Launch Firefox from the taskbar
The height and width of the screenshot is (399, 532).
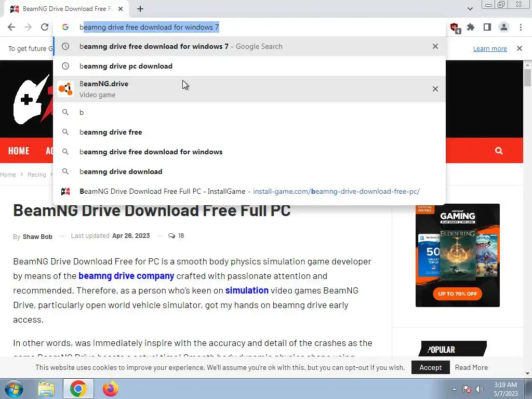point(111,389)
